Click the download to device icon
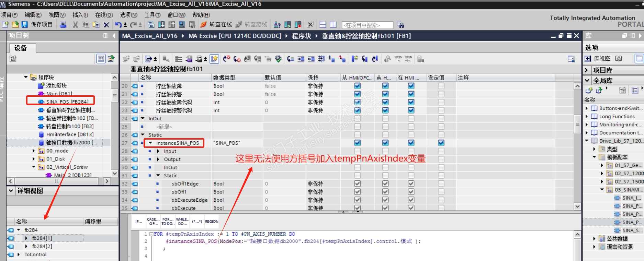The image size is (644, 261). [x=161, y=25]
